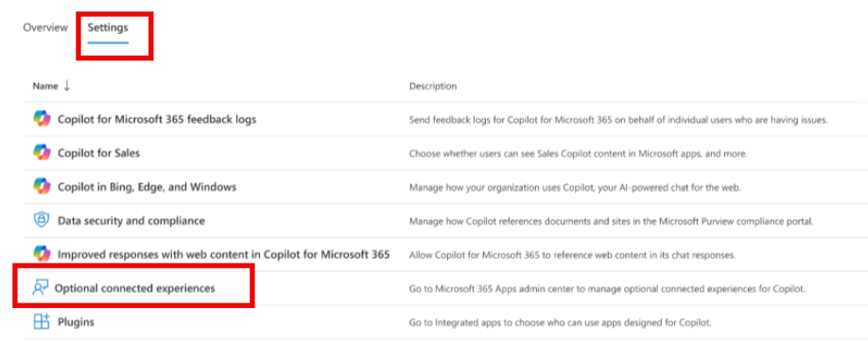Click the Plugins grid icon
This screenshot has height=343, width=868.
(x=42, y=321)
